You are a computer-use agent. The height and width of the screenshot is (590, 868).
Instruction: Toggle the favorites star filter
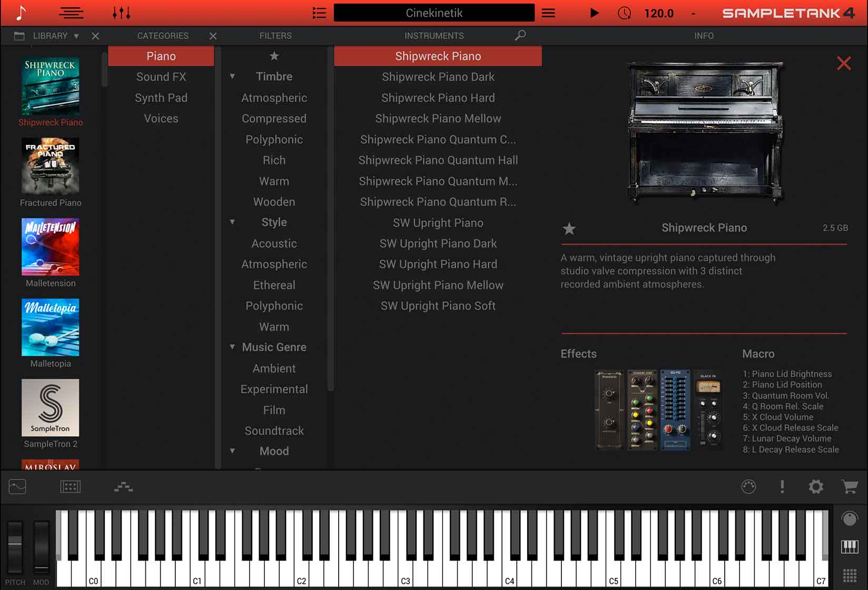coord(274,56)
